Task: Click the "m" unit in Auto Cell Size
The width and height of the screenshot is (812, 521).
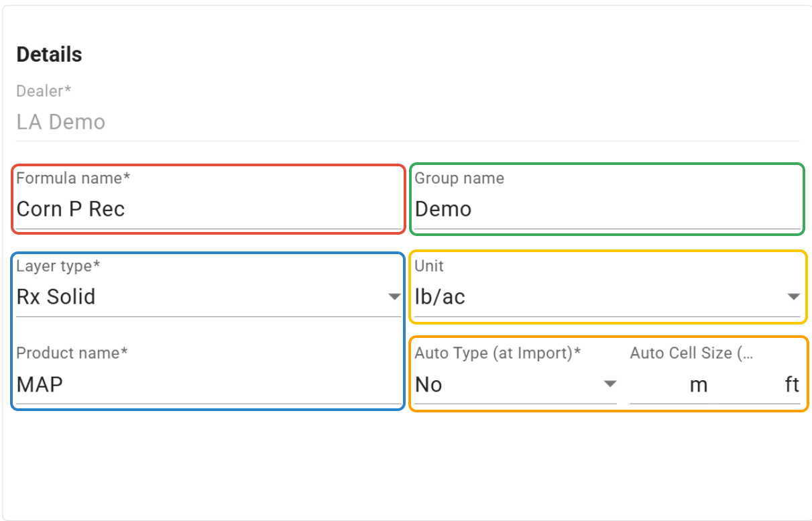Action: click(699, 385)
